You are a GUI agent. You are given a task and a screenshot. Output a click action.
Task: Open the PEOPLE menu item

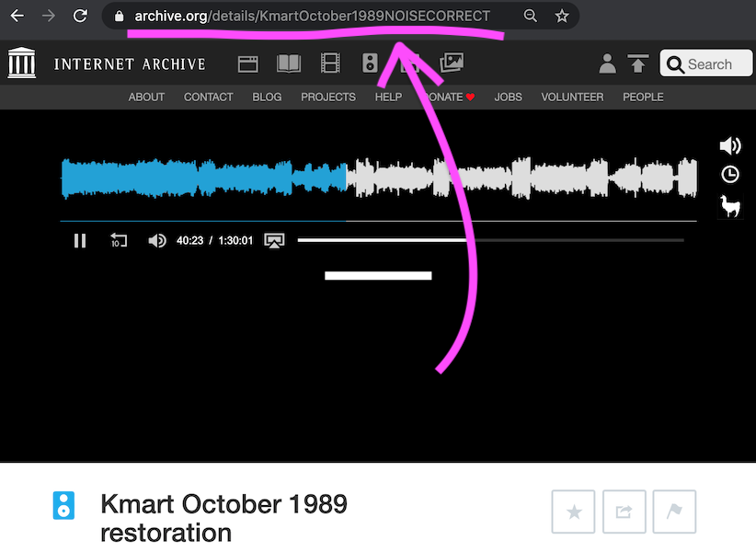click(x=643, y=98)
